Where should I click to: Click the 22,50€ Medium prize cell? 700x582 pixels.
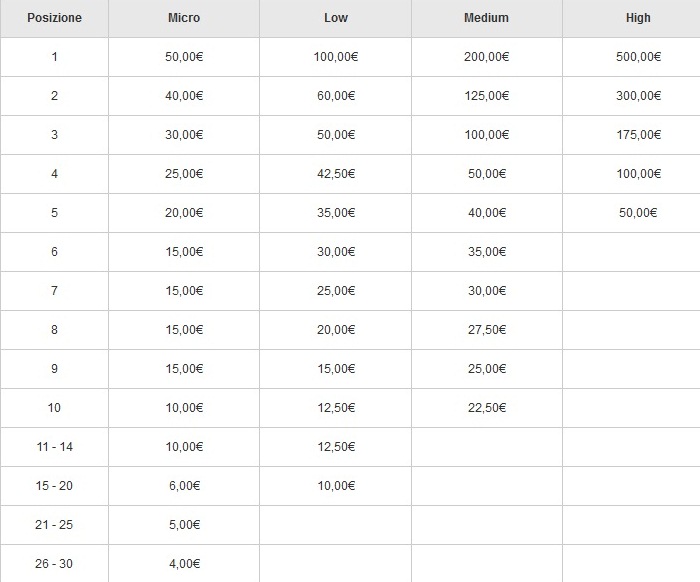coord(487,408)
